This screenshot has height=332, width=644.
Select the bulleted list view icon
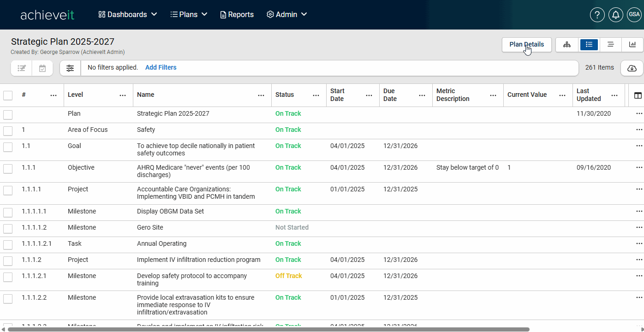tap(589, 44)
